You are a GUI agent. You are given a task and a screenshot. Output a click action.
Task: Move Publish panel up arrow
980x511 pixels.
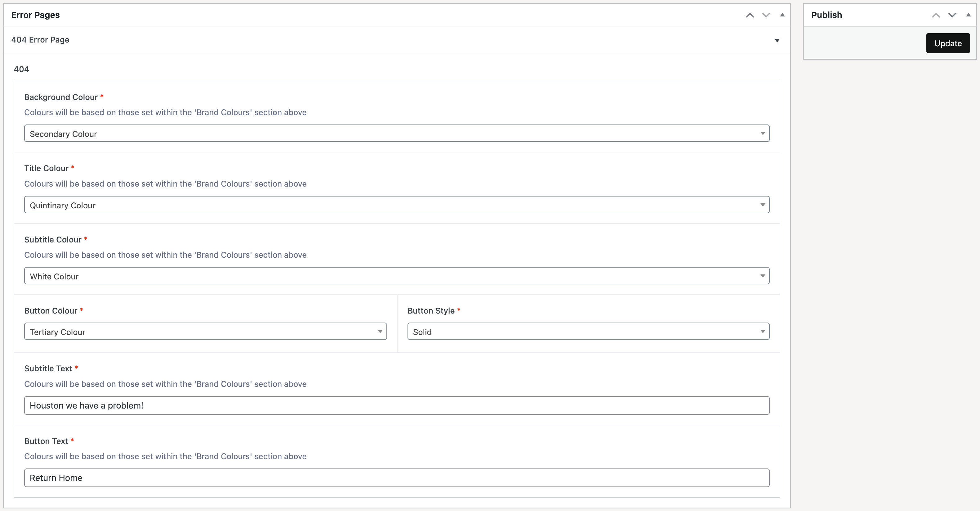click(935, 15)
